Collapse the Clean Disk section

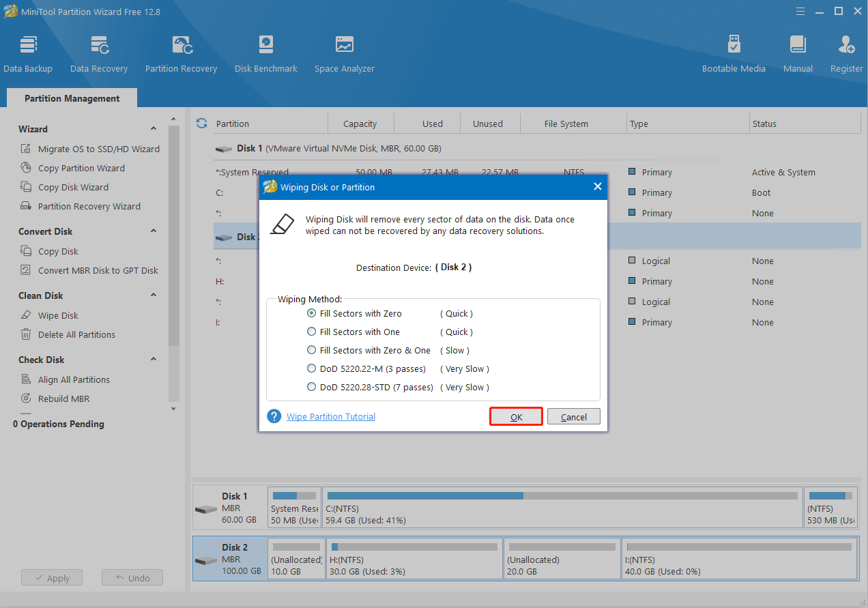154,295
